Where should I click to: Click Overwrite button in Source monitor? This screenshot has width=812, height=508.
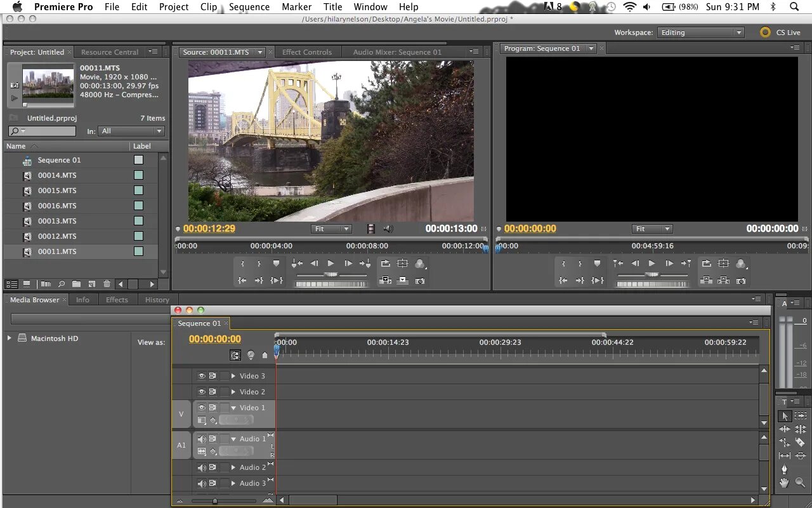(x=402, y=280)
